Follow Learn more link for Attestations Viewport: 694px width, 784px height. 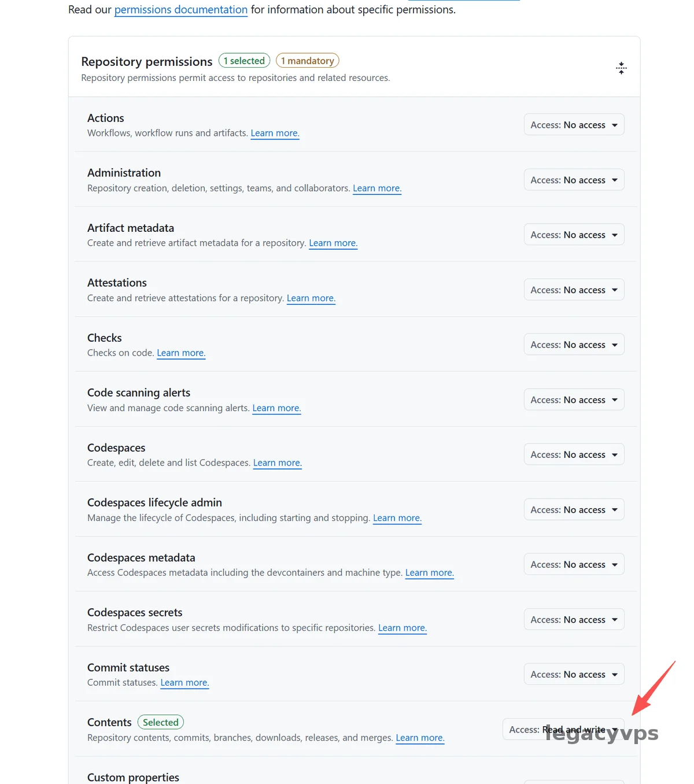click(x=311, y=298)
